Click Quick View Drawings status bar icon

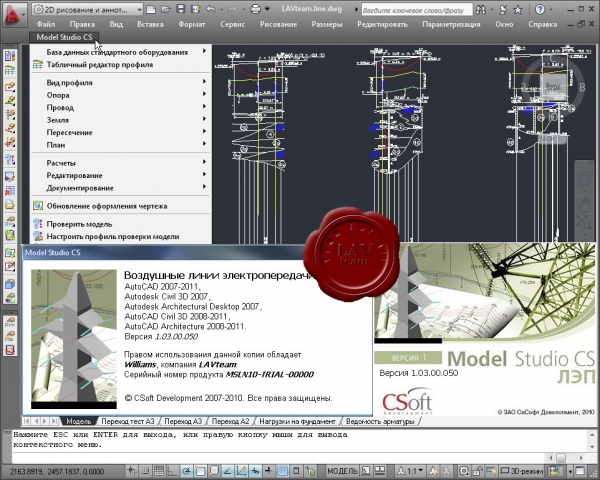point(380,470)
